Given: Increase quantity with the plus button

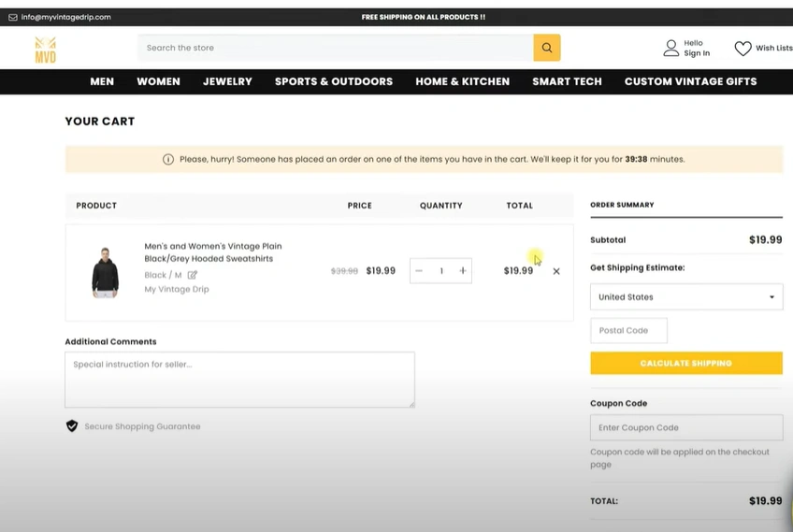Looking at the screenshot, I should click(463, 270).
